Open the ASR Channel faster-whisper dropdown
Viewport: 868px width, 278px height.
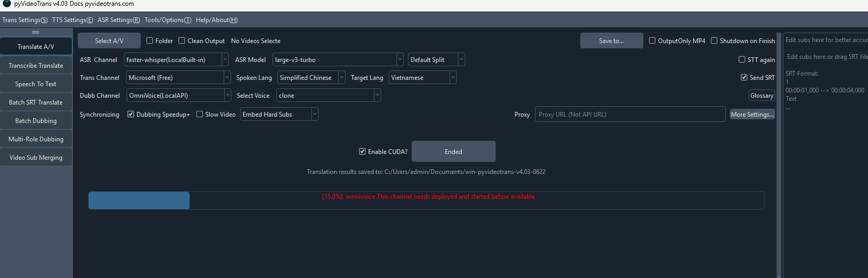tap(176, 60)
